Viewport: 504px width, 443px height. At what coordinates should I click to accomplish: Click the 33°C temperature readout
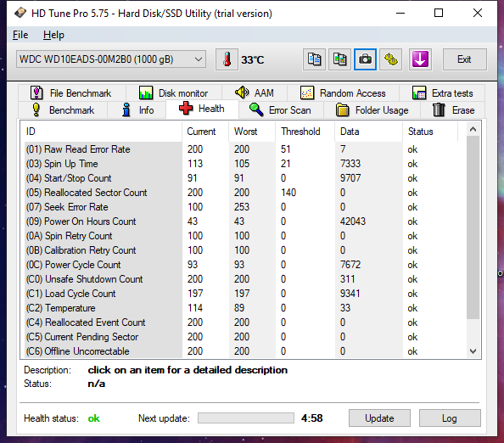(x=253, y=59)
